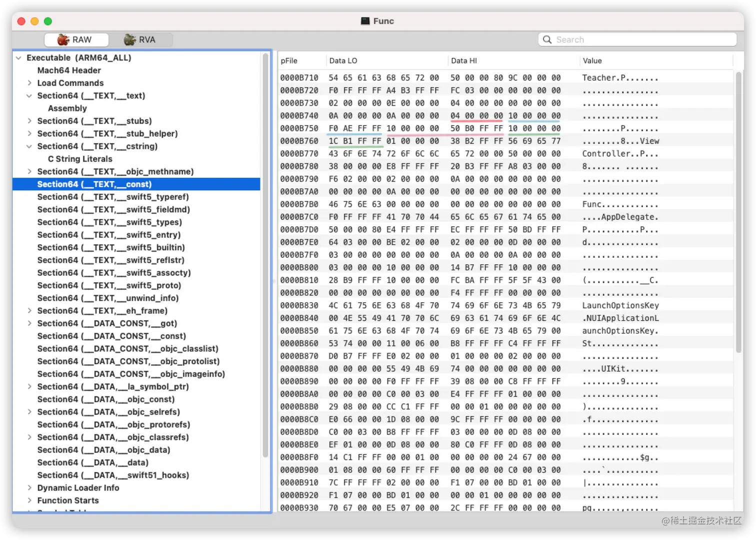Expand Section64 (__DATA_CONST,__got) node
Screen dimensions: 756x540
(29, 323)
